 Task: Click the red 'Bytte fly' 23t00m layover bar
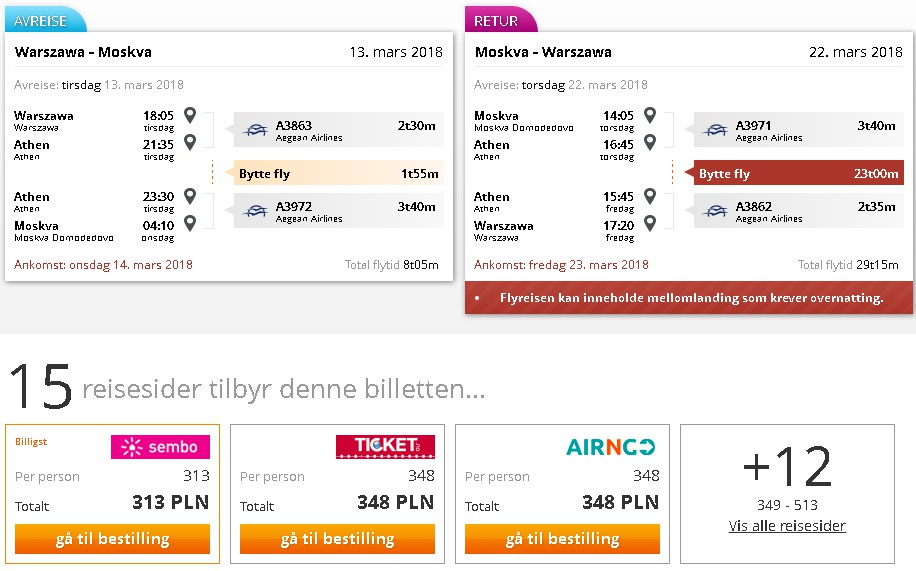798,173
